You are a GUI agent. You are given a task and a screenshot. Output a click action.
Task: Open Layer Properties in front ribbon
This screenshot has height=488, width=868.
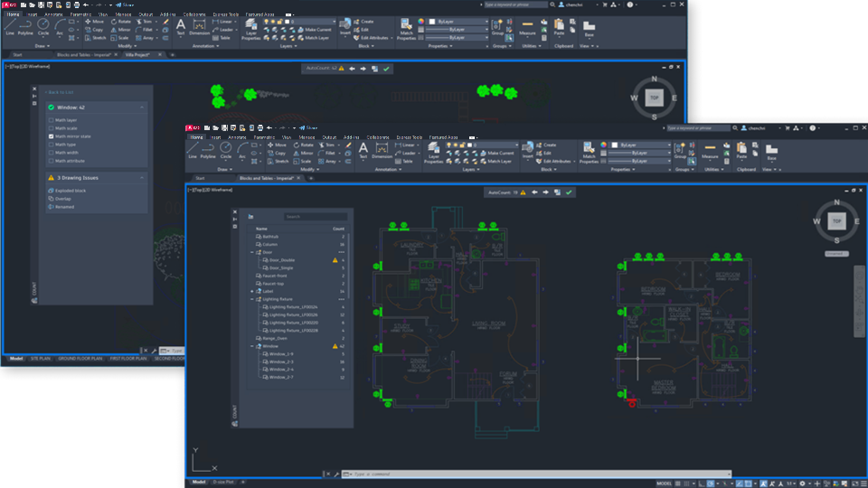click(x=433, y=154)
